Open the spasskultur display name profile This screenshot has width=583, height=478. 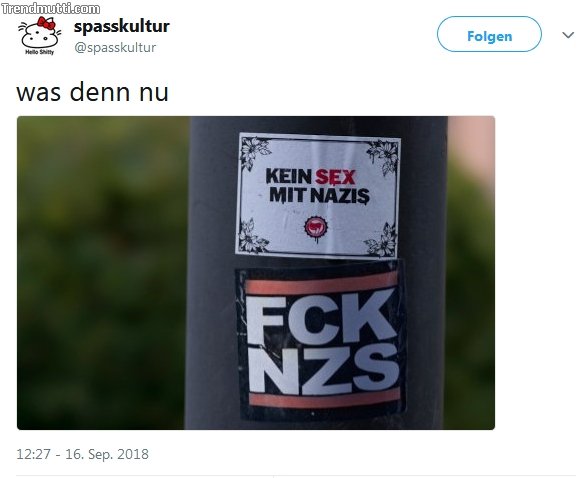[x=122, y=26]
